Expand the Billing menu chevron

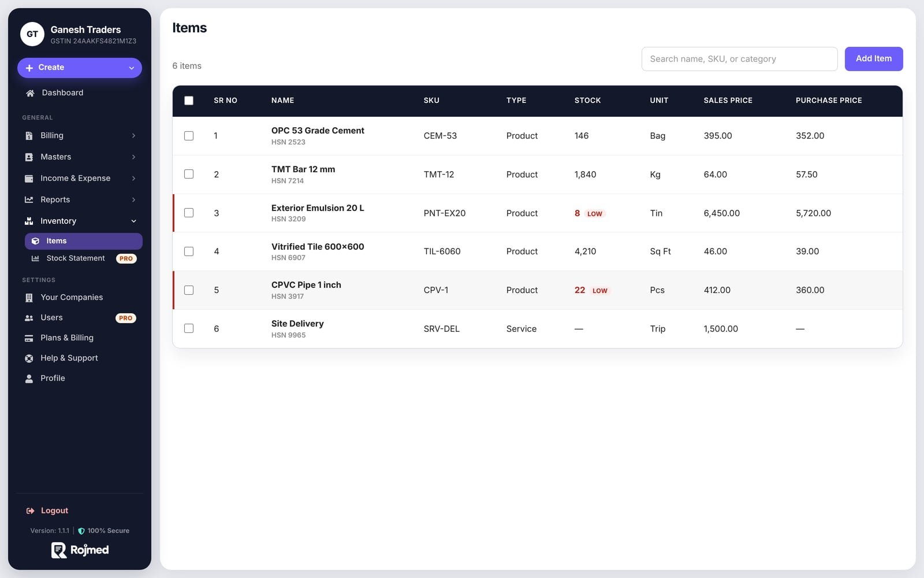(133, 136)
